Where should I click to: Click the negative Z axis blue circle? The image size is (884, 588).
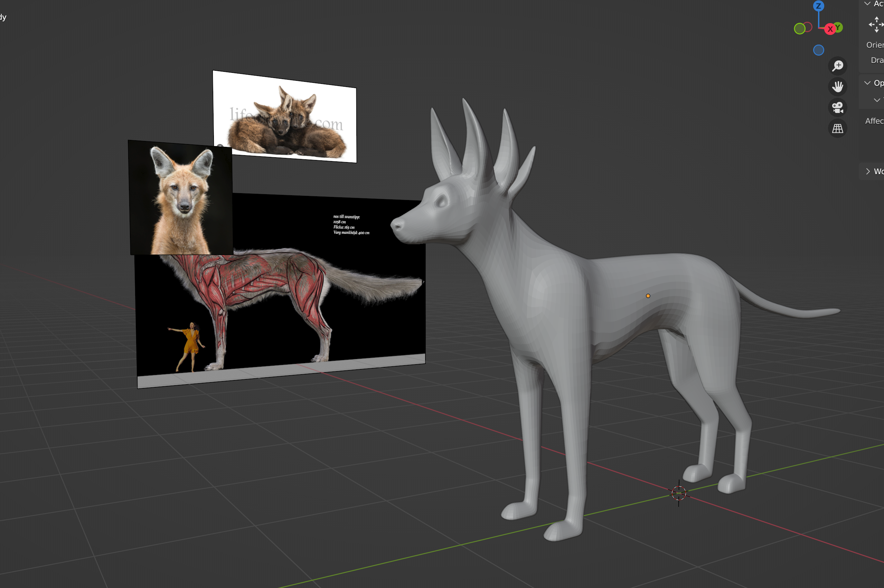pos(818,50)
